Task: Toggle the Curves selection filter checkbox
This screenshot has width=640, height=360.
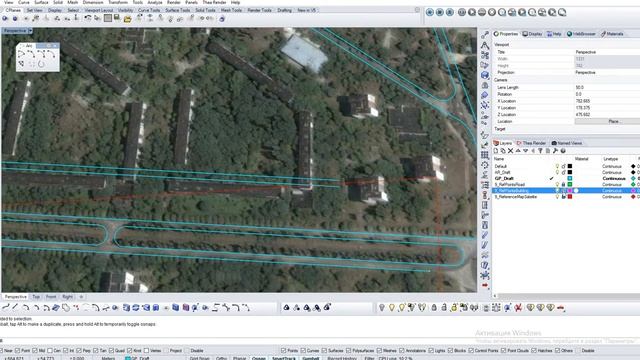Action: click(303, 351)
